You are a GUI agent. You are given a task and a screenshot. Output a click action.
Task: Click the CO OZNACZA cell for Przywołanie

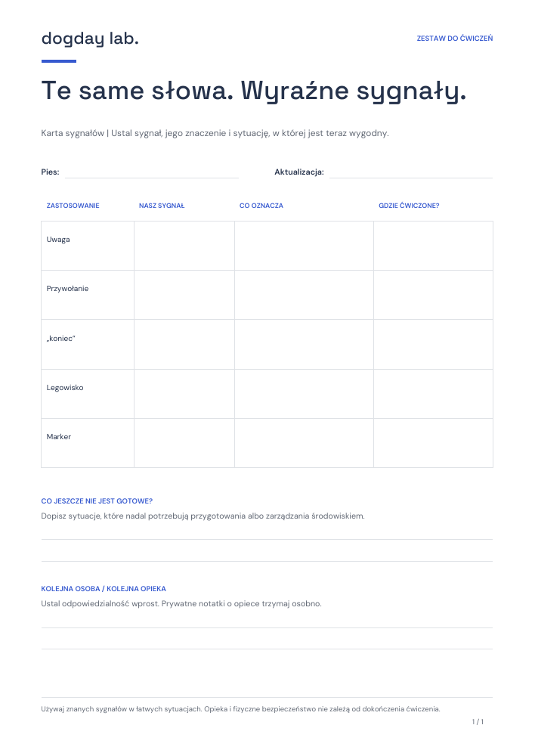304,295
